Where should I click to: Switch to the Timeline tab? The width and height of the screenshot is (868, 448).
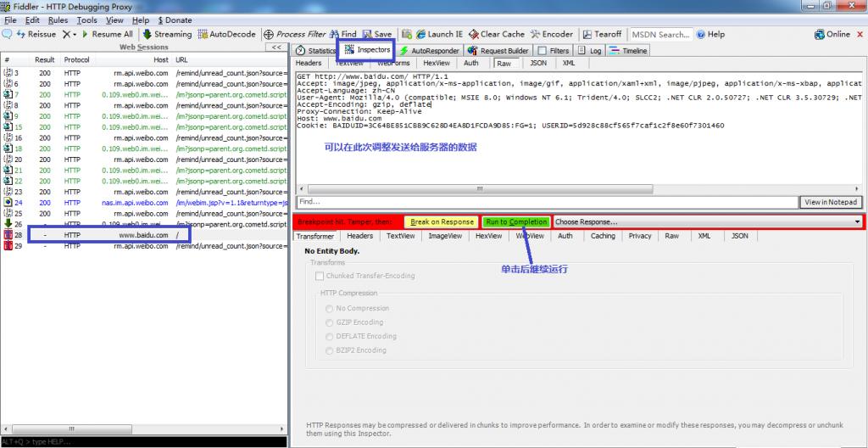click(x=628, y=50)
